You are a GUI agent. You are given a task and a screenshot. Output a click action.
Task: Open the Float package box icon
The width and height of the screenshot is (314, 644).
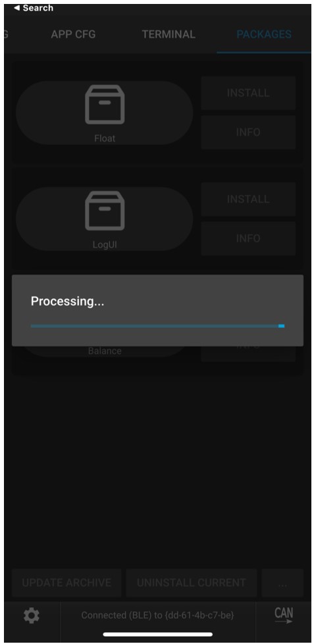click(105, 105)
